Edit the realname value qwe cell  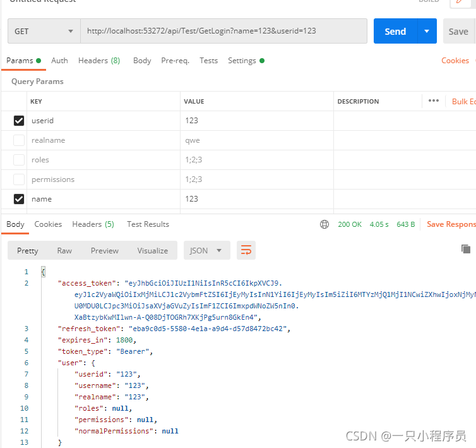pos(257,140)
